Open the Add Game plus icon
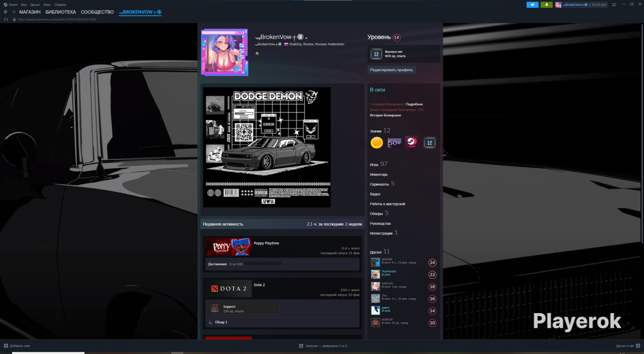Viewport: 644px width, 354px height. click(6, 346)
